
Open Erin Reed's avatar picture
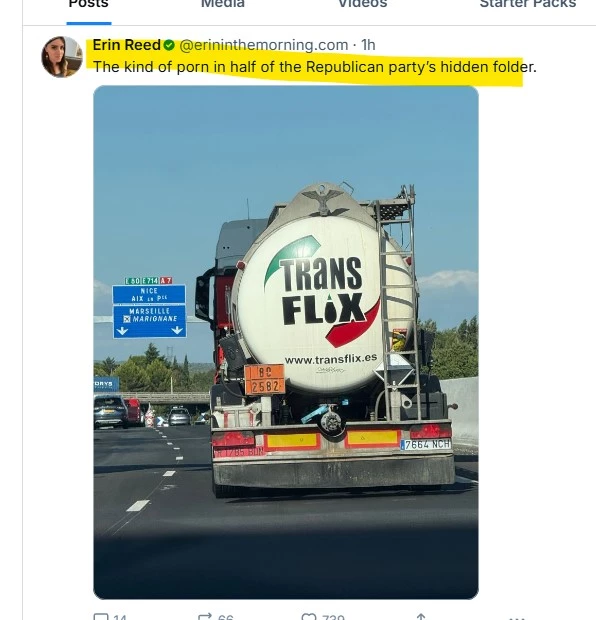(62, 57)
